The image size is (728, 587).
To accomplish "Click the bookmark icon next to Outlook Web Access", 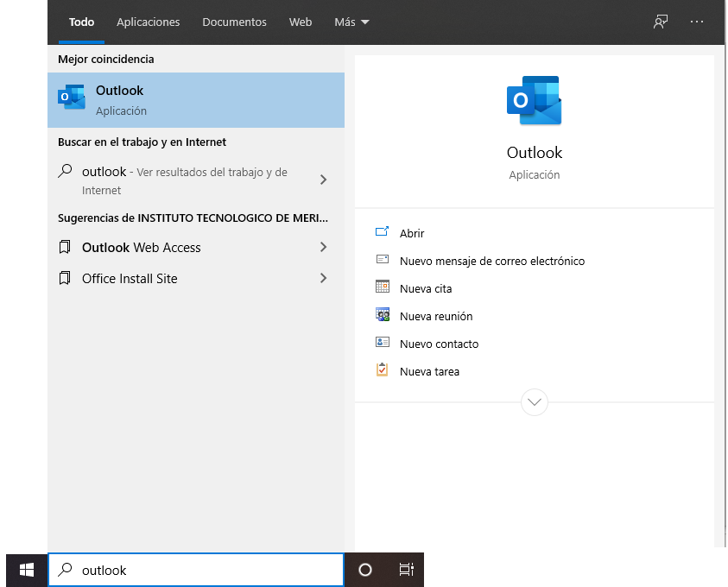I will coord(65,247).
